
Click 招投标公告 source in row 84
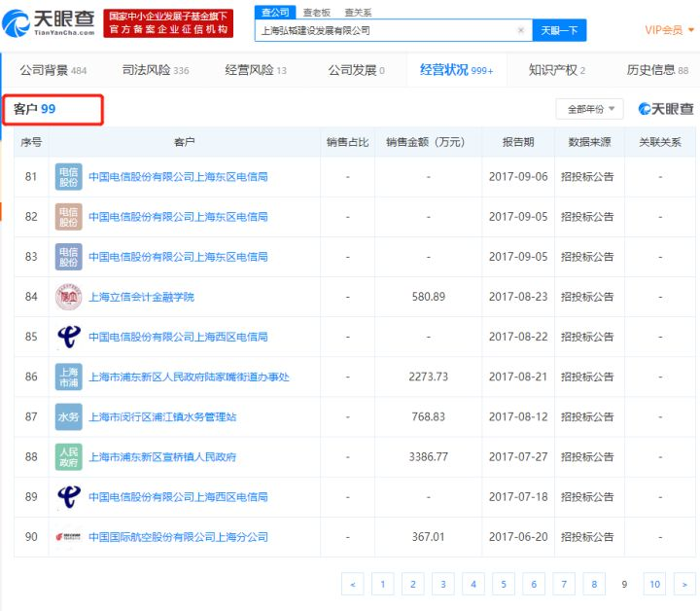tap(587, 297)
